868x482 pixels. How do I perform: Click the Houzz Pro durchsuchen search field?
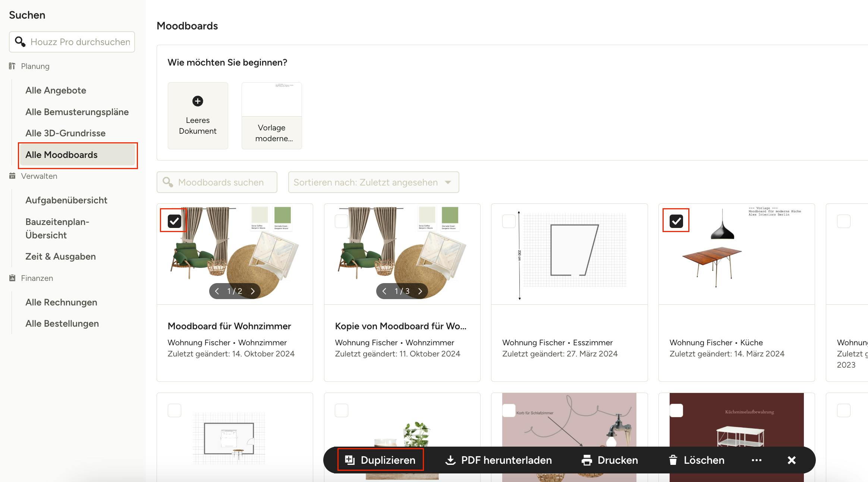(x=72, y=42)
